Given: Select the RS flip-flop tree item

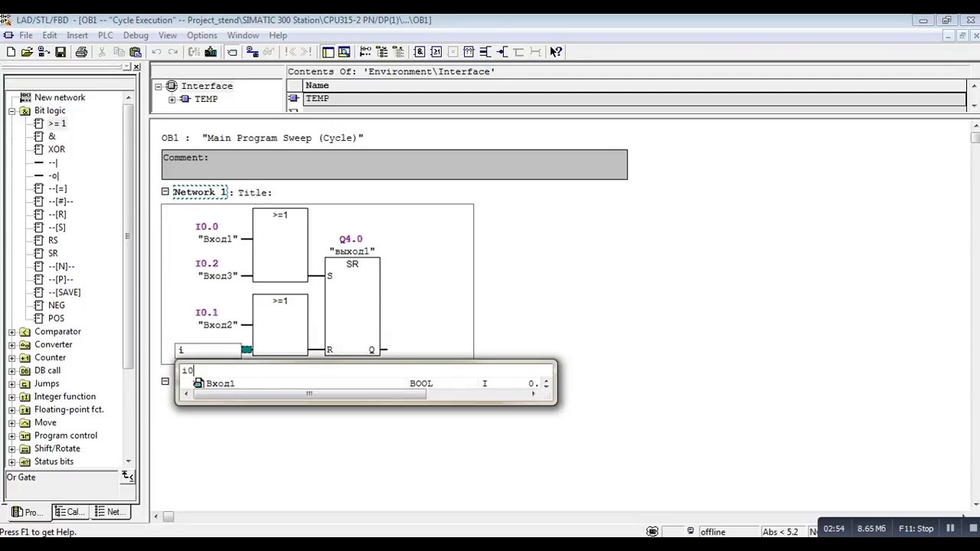Looking at the screenshot, I should click(53, 240).
